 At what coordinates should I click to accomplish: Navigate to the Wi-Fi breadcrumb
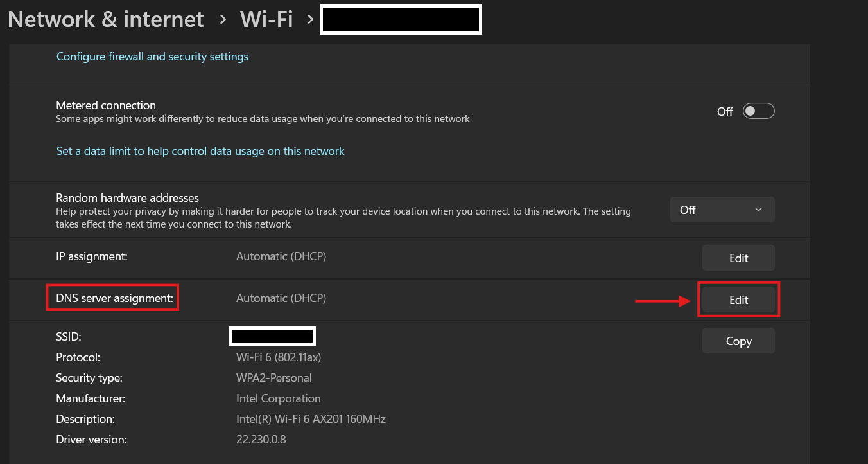click(x=266, y=19)
